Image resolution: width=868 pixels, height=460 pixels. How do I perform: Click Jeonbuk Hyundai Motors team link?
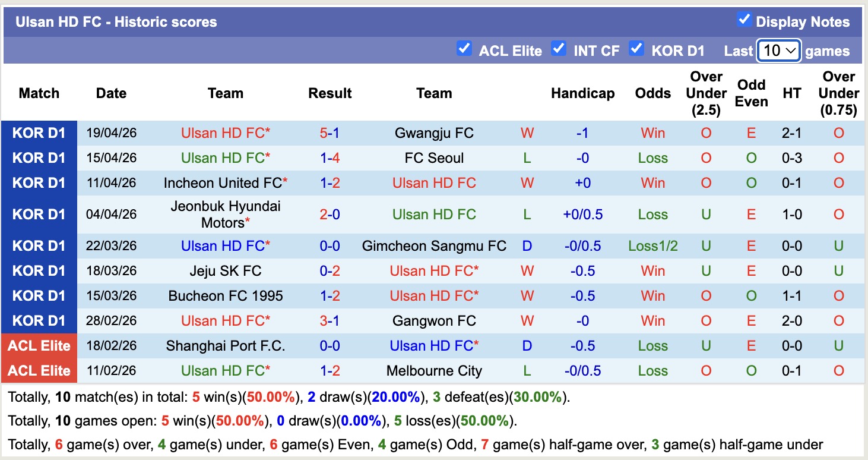tap(225, 214)
